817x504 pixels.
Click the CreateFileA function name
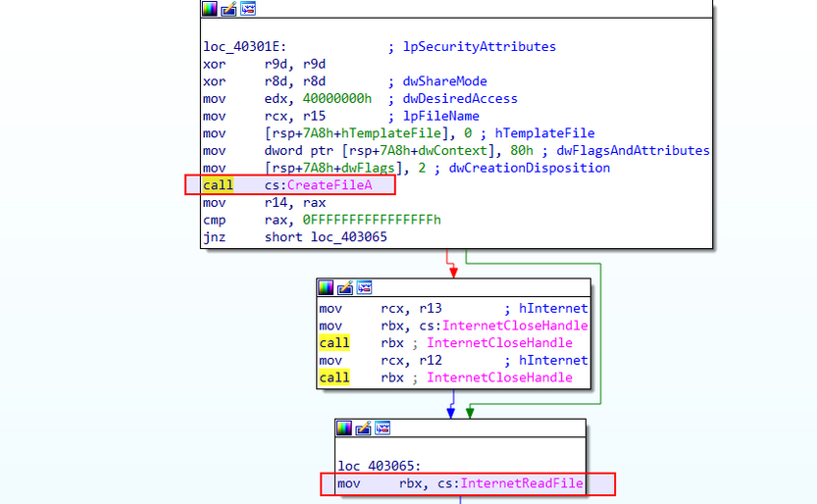click(x=330, y=185)
